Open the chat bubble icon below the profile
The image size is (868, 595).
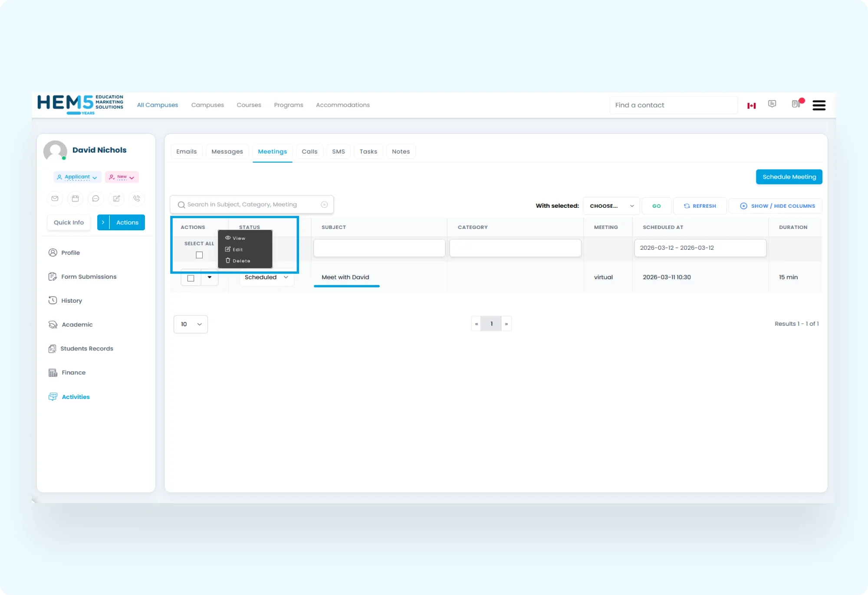(x=95, y=199)
